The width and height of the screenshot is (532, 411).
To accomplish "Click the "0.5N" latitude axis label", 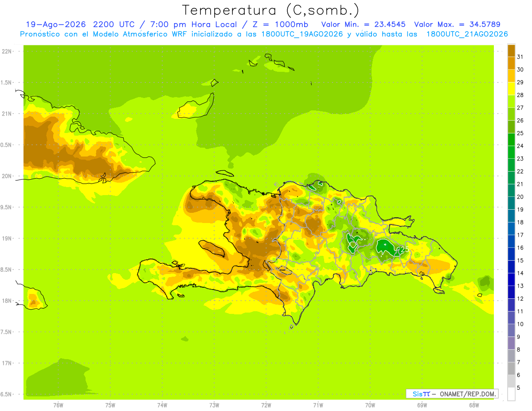I will point(6,145).
